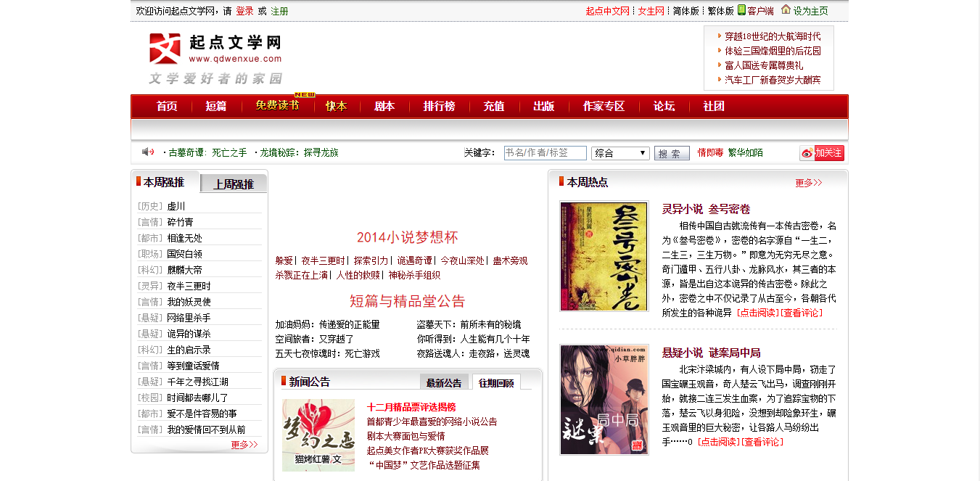This screenshot has width=980, height=481.
Task: Click 加油妈妈: 传递爱的正能量 link
Action: (327, 324)
